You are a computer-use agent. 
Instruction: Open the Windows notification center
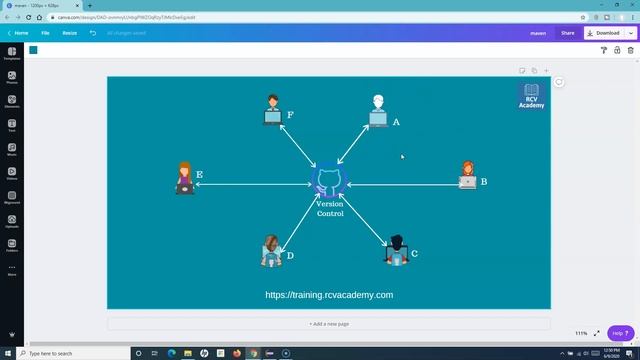click(x=629, y=353)
